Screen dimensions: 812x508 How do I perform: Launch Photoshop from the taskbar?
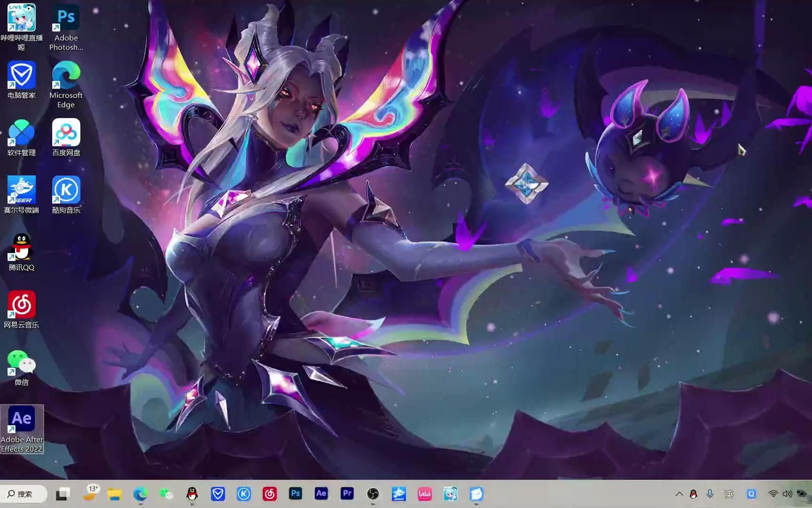click(x=295, y=493)
